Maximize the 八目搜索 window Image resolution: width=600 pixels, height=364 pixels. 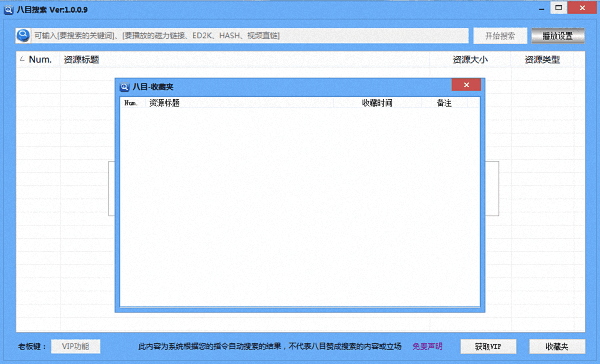pos(558,8)
